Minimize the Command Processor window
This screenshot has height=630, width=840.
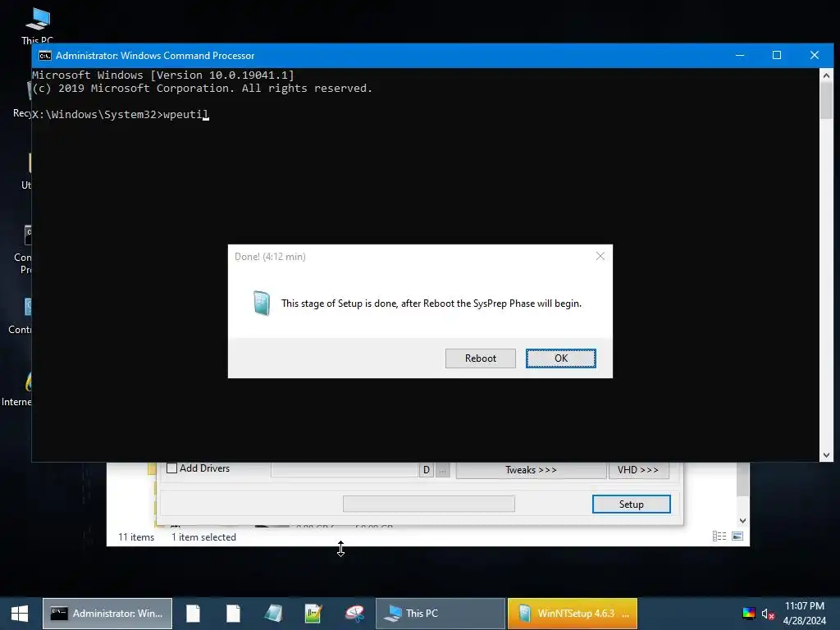(x=740, y=55)
